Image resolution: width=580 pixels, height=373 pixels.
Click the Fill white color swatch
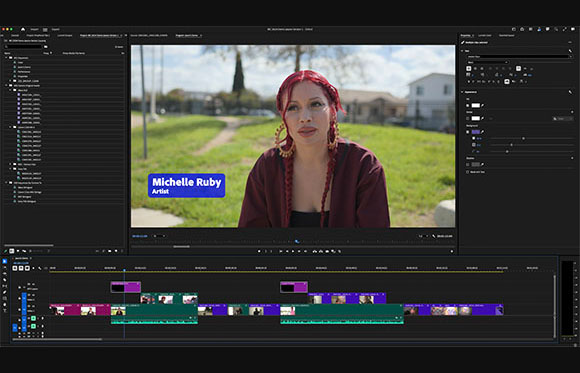pos(476,105)
